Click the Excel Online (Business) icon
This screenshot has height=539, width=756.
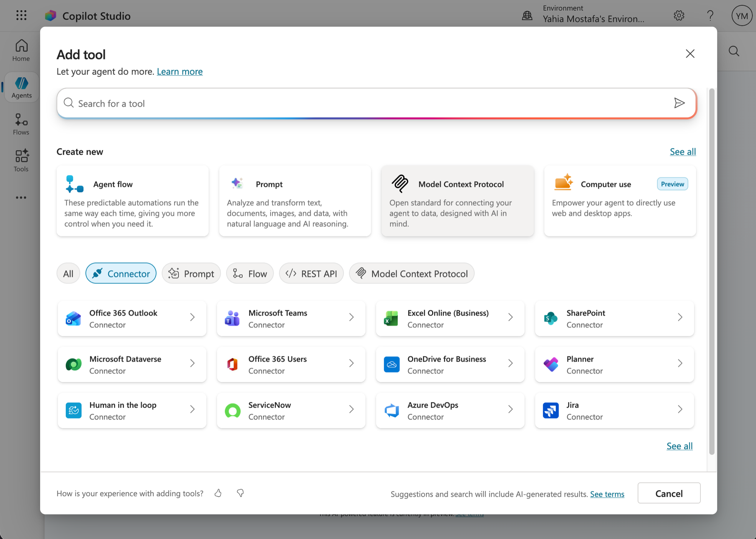coord(391,319)
